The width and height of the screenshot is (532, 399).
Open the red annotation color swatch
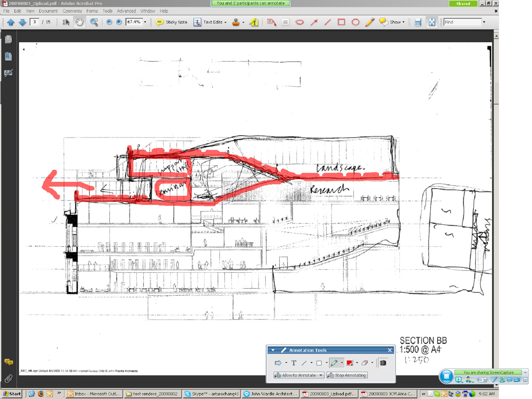pos(349,363)
